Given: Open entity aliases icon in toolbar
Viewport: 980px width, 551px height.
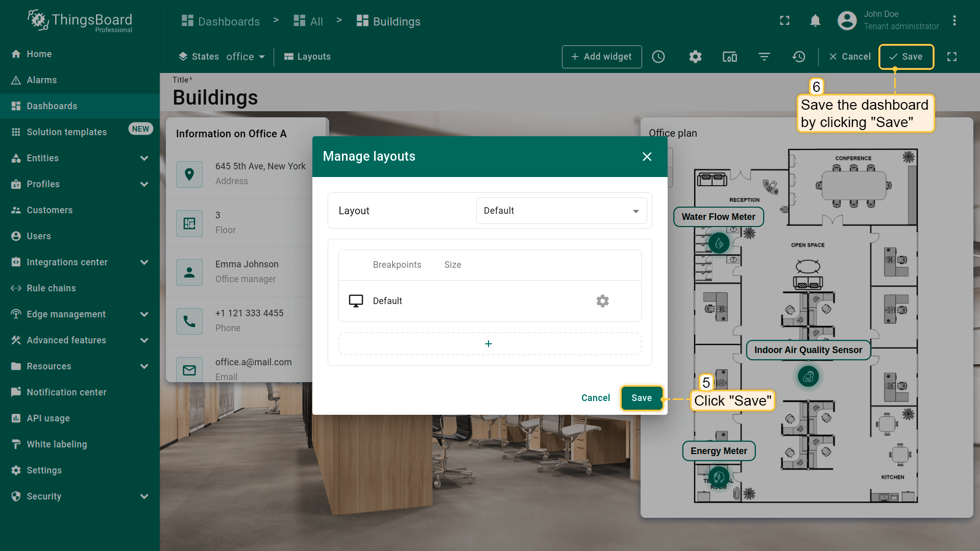Looking at the screenshot, I should tap(729, 57).
